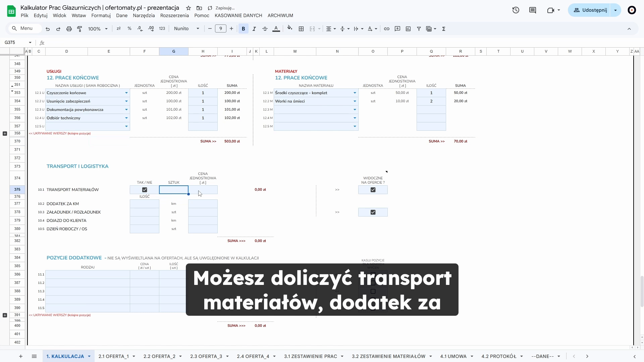The image size is (644, 362).
Task: Click the Dodatek za km quantity cell
Action: click(144, 204)
